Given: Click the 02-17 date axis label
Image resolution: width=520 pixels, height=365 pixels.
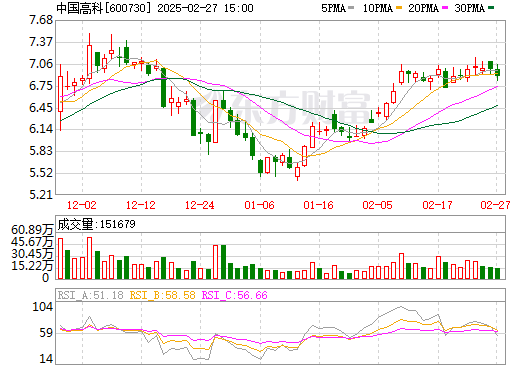Looking at the screenshot, I should (437, 205).
